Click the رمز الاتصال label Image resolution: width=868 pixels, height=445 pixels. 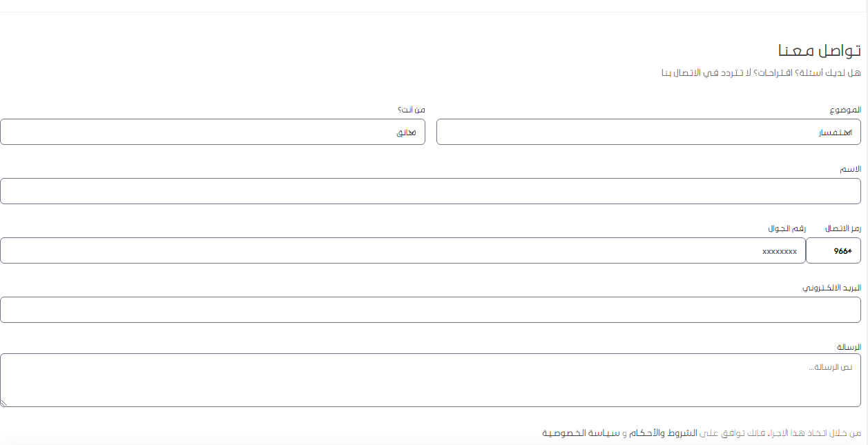(x=843, y=228)
